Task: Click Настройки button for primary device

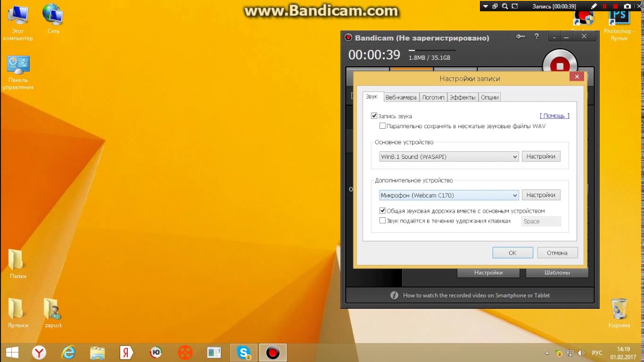Action: (541, 156)
